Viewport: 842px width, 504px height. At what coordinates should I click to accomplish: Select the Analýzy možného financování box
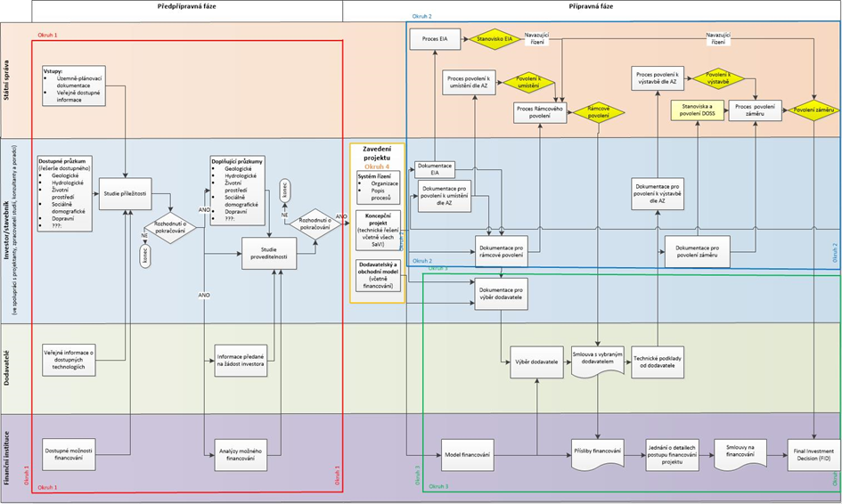coord(241,455)
